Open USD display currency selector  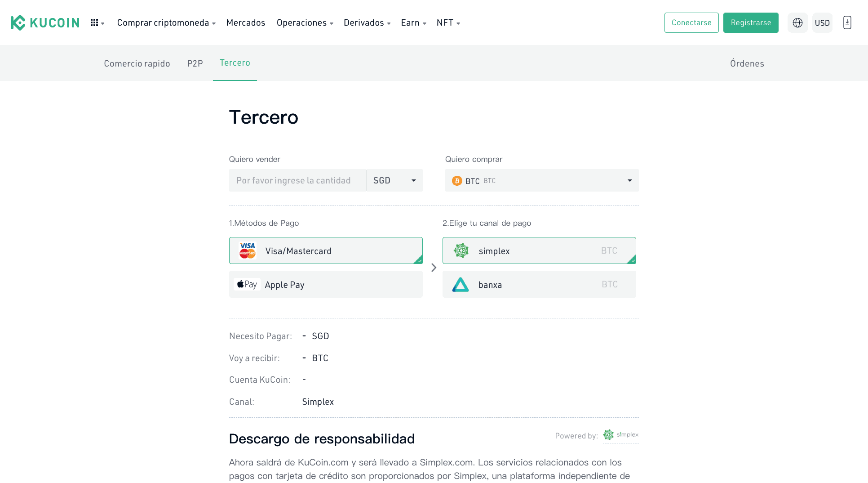(822, 22)
